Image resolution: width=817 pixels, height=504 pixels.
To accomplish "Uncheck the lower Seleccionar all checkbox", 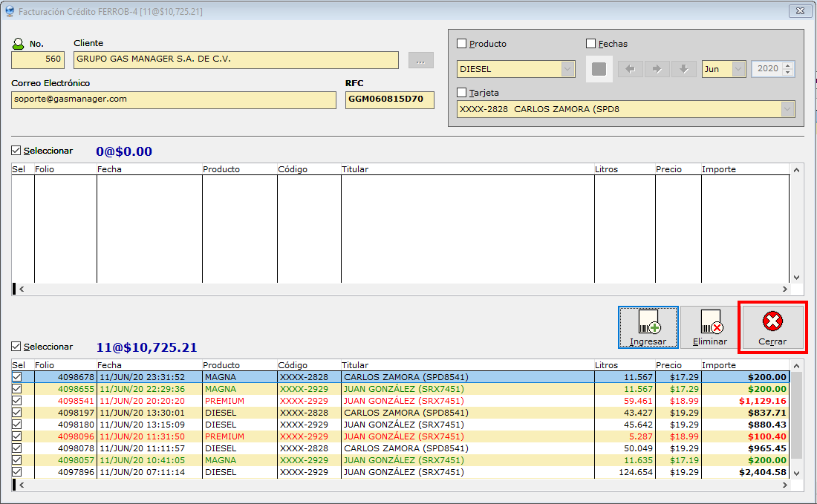I will [x=16, y=347].
